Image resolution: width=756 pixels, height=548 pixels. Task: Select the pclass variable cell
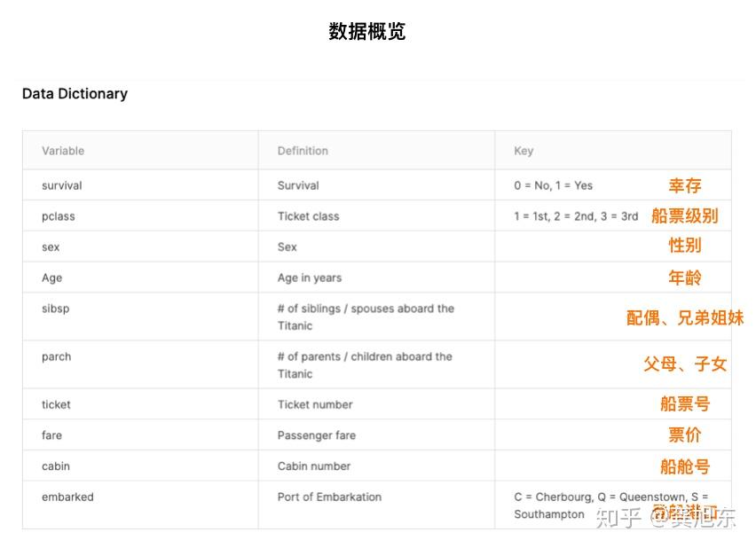coord(57,216)
